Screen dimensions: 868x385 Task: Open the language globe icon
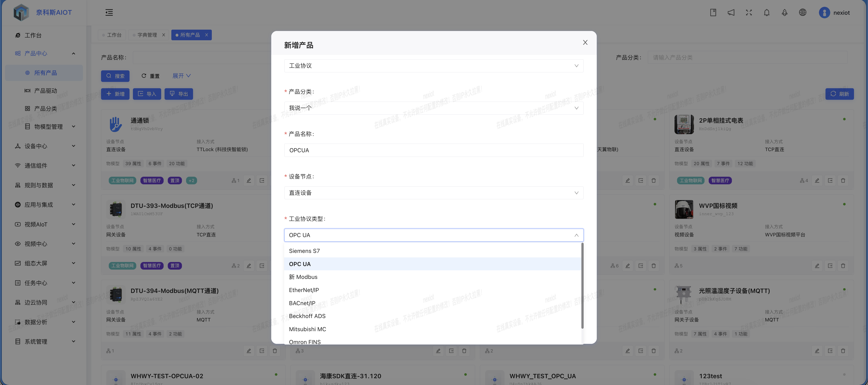click(x=803, y=12)
